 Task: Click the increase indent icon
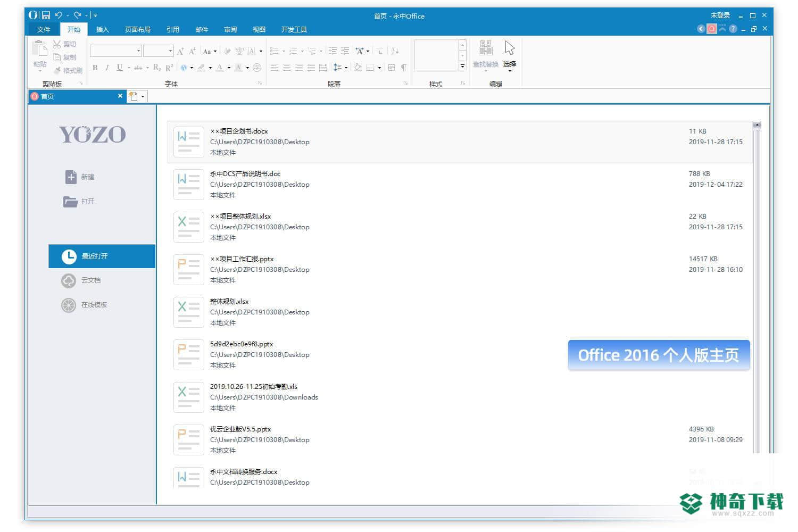pyautogui.click(x=345, y=51)
